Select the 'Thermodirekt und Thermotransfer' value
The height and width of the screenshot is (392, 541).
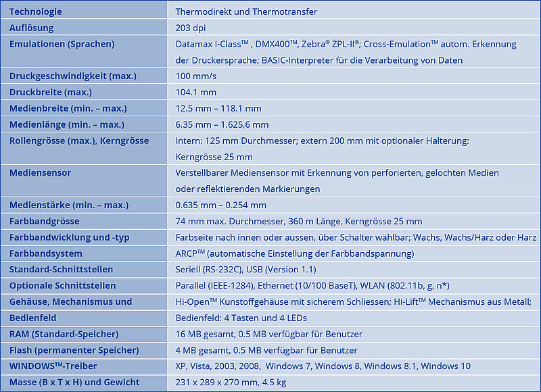246,11
